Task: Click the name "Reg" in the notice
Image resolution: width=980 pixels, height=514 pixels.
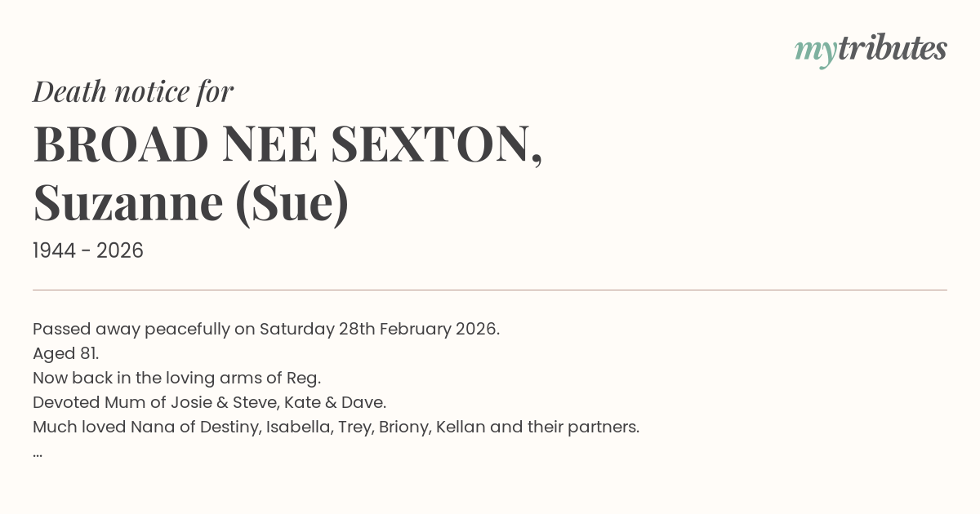Action: [x=303, y=379]
